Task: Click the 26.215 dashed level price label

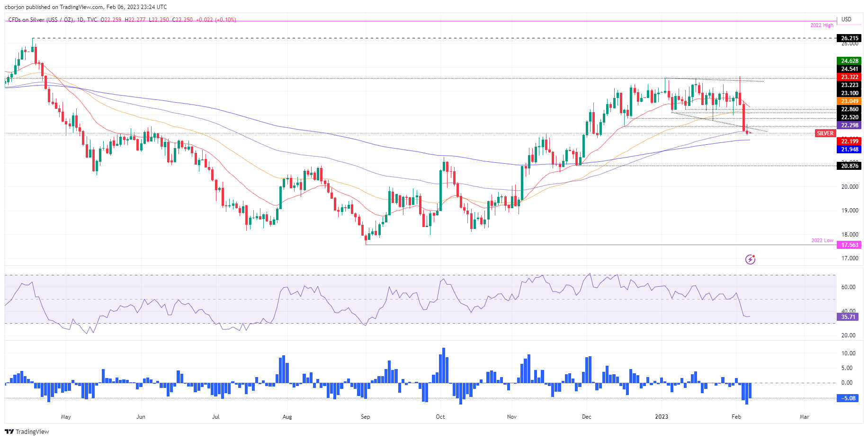Action: (x=850, y=38)
